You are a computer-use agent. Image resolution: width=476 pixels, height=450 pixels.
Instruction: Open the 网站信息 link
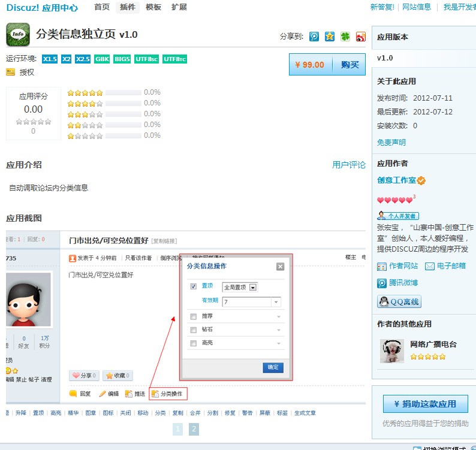pos(417,7)
